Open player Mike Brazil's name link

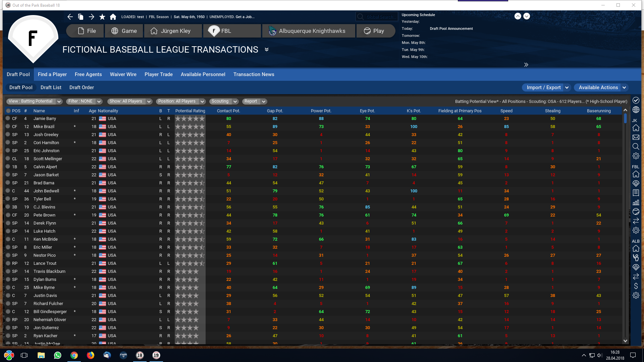click(44, 127)
